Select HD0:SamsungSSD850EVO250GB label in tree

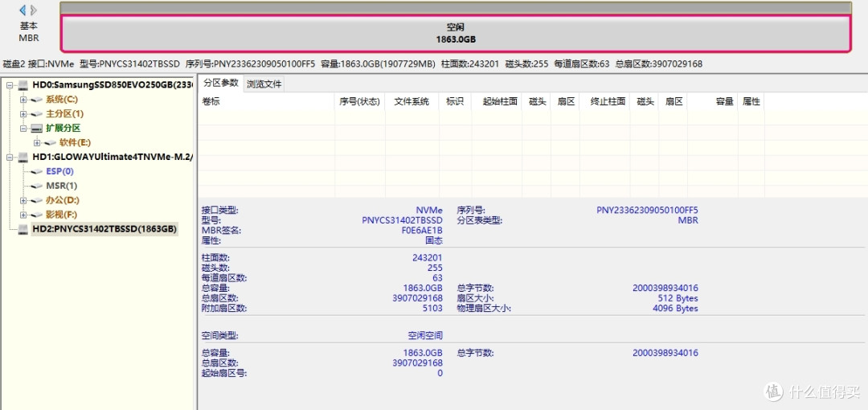click(x=113, y=85)
